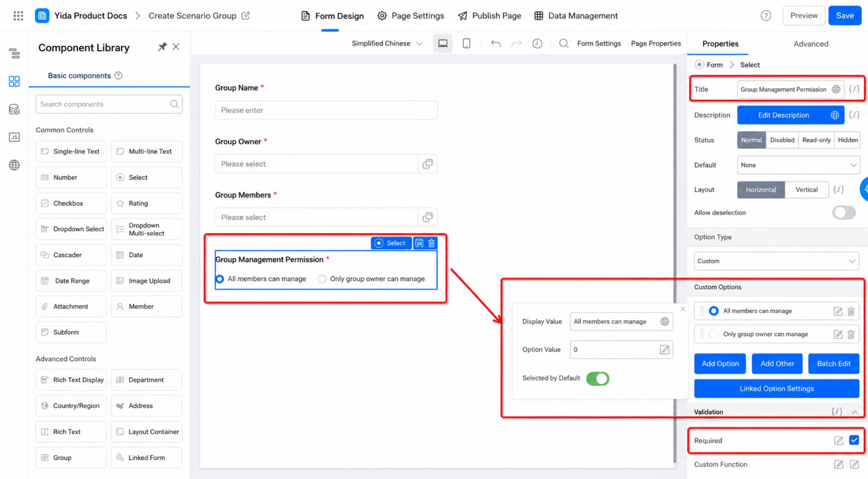Click the apps grid icon at top left
Screen dimensions: 868x479
coord(18,15)
